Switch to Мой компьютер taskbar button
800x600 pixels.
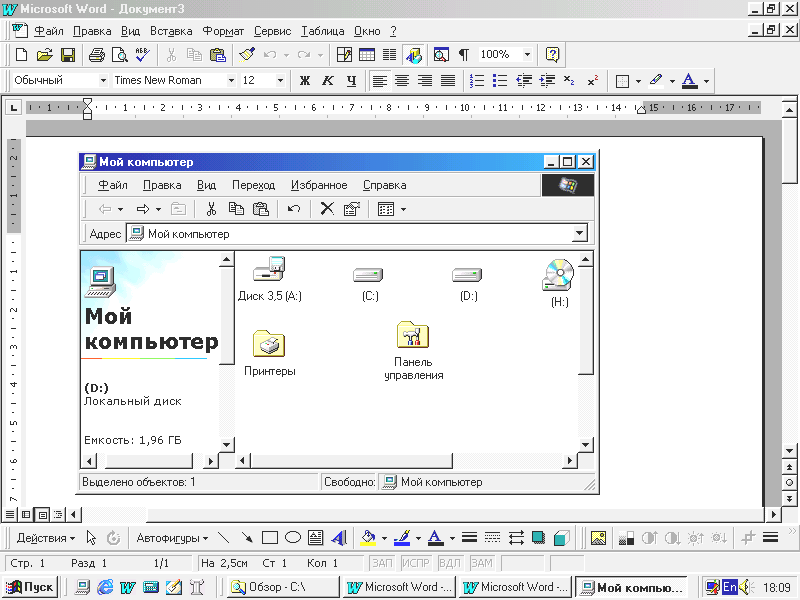pyautogui.click(x=632, y=587)
